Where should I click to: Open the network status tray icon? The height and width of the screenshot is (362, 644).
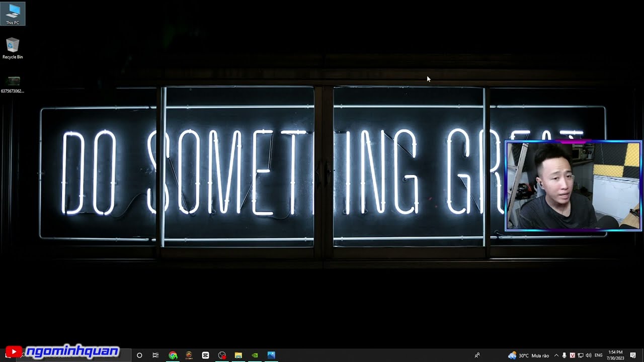click(580, 355)
